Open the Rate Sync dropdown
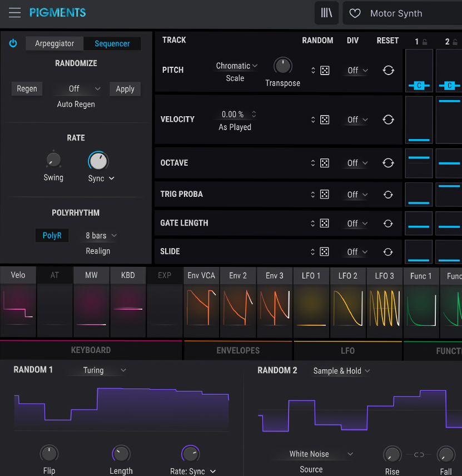The image size is (462, 476). [101, 178]
